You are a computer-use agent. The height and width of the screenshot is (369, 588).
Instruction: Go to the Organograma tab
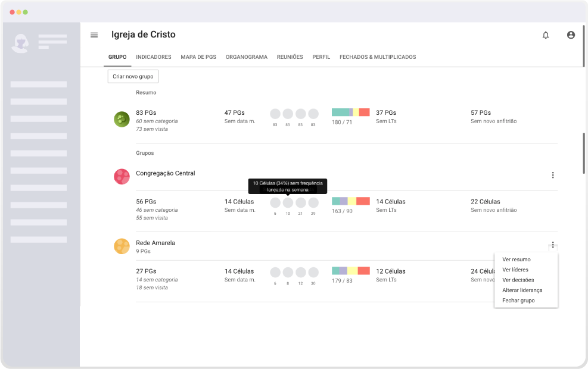tap(247, 57)
